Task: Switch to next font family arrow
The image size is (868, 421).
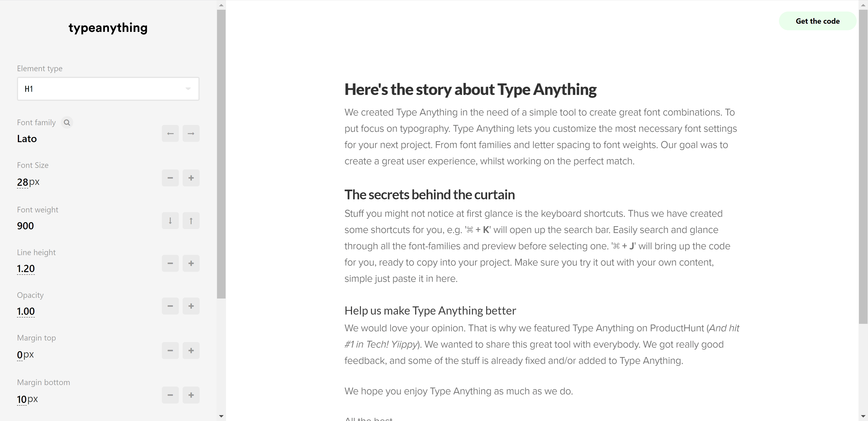Action: point(191,134)
